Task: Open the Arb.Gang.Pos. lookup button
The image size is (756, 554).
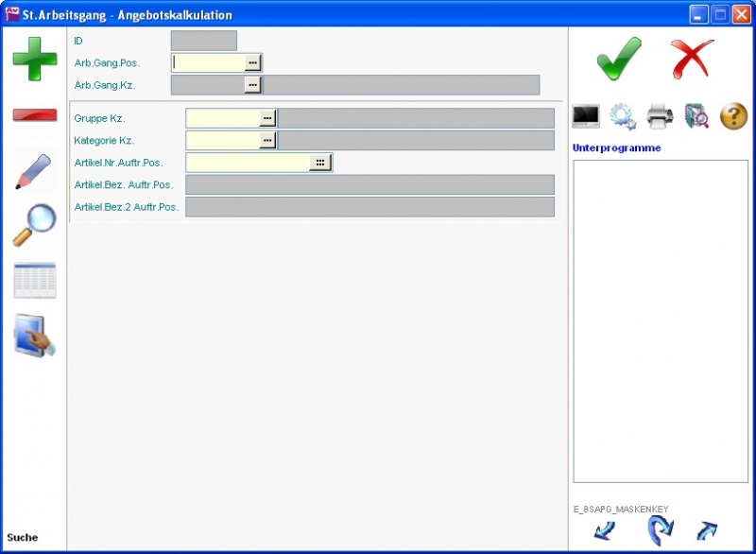Action: pos(252,62)
